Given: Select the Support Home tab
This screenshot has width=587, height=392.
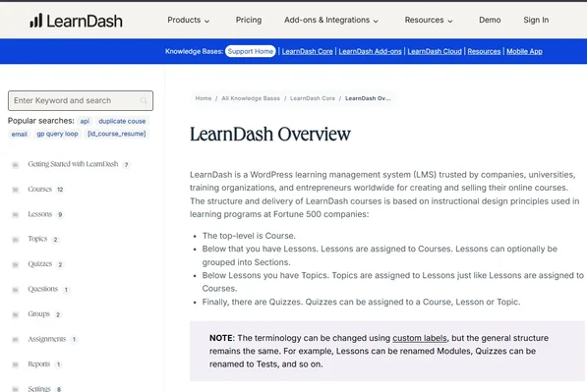Looking at the screenshot, I should tap(251, 51).
